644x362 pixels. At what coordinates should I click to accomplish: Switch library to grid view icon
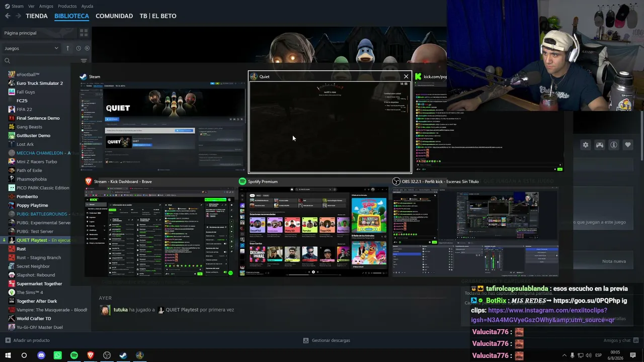point(84,33)
